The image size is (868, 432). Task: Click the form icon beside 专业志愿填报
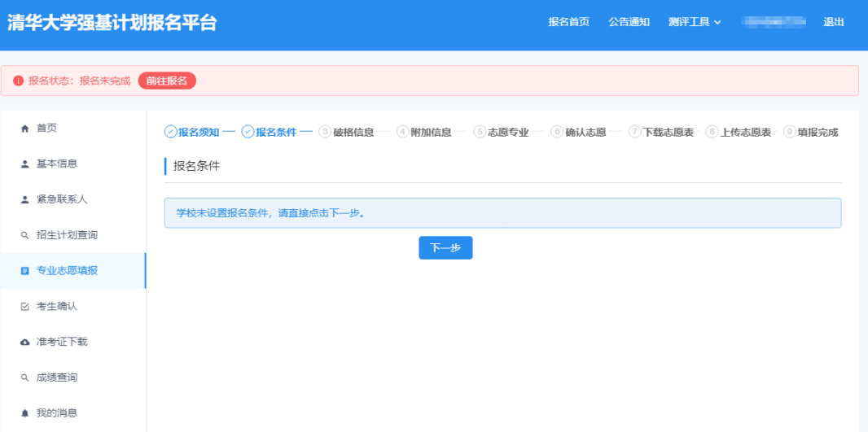(x=24, y=271)
